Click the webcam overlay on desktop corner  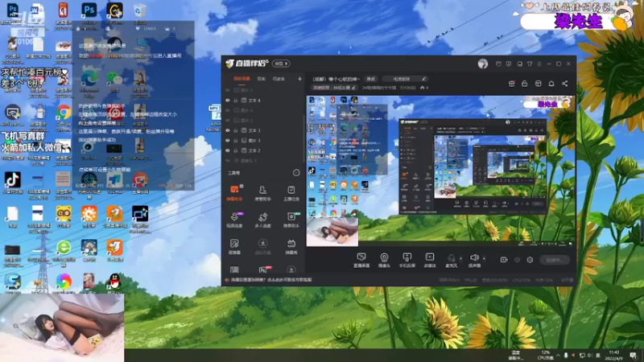pos(62,327)
